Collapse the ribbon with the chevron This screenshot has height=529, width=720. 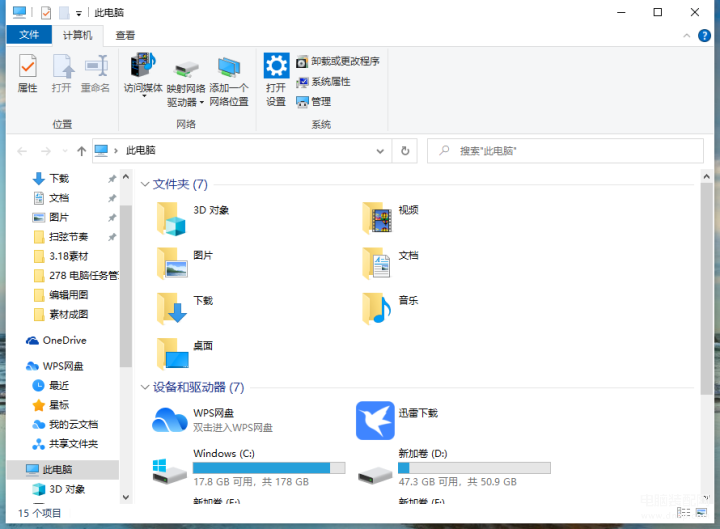click(686, 35)
